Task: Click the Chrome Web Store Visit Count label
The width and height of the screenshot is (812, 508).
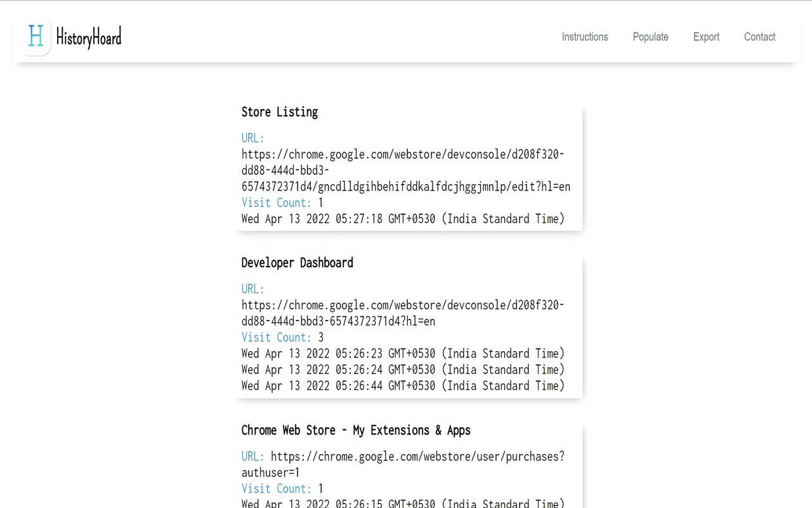Action: (x=276, y=488)
